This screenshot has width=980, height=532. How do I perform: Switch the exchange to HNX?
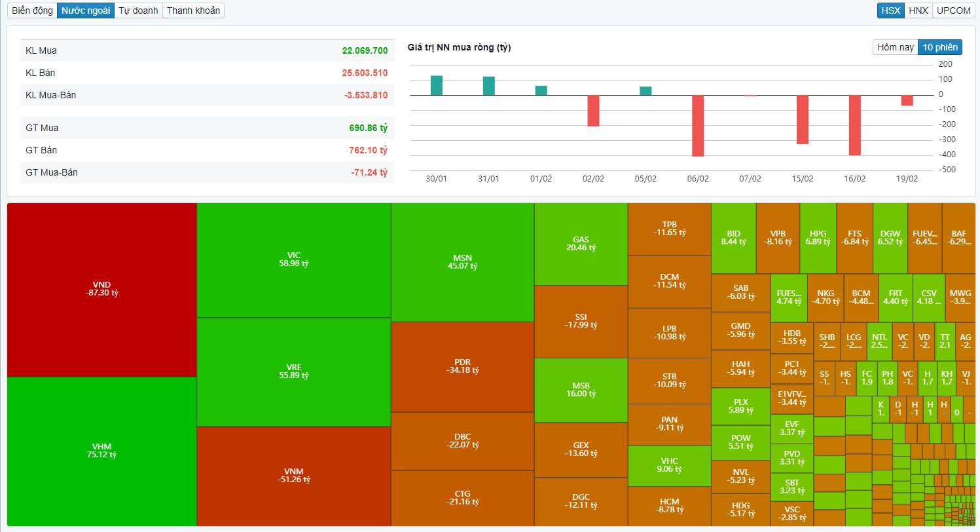918,10
